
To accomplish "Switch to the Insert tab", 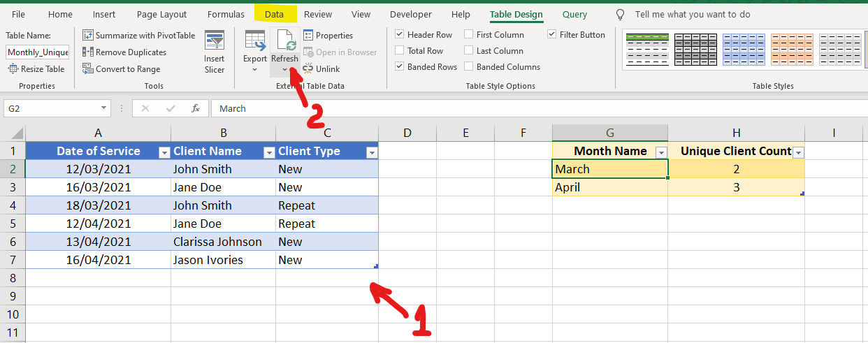I will pos(104,14).
